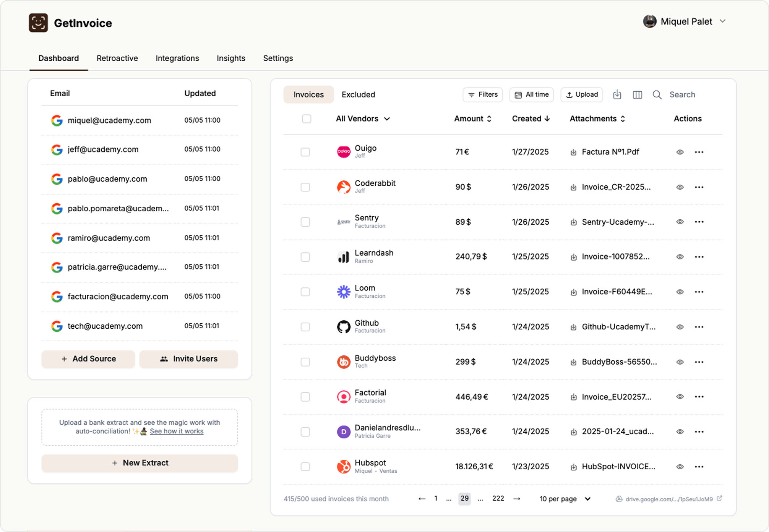
Task: Open more actions for Ouigo invoice
Action: (699, 152)
